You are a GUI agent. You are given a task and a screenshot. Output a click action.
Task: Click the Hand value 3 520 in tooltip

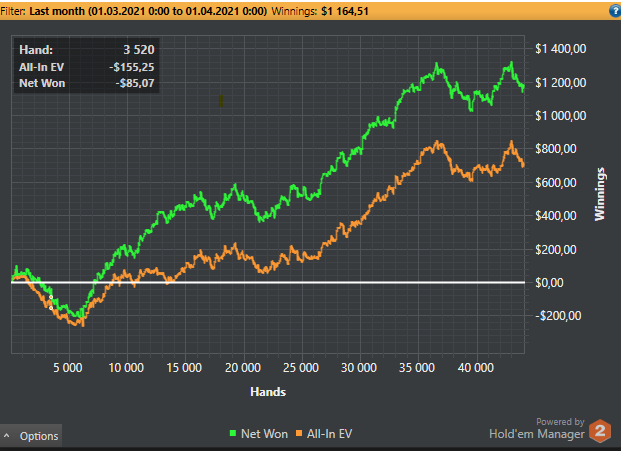[x=139, y=49]
